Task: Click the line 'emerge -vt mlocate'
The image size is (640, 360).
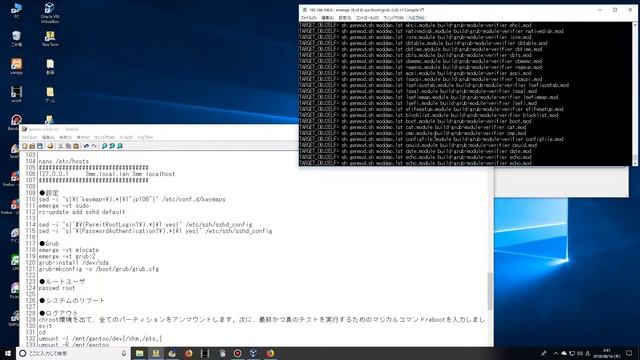Action: (x=69, y=250)
